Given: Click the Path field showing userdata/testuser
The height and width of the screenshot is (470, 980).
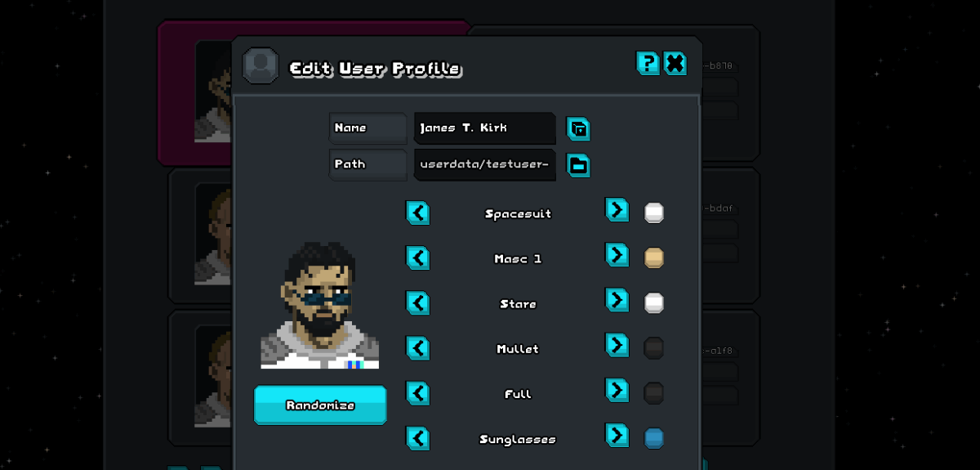Looking at the screenshot, I should tap(485, 164).
